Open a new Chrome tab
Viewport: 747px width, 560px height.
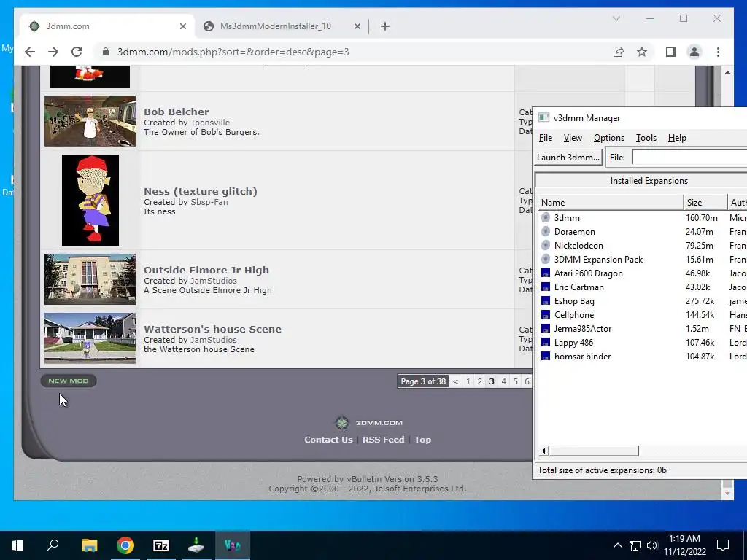pos(385,26)
